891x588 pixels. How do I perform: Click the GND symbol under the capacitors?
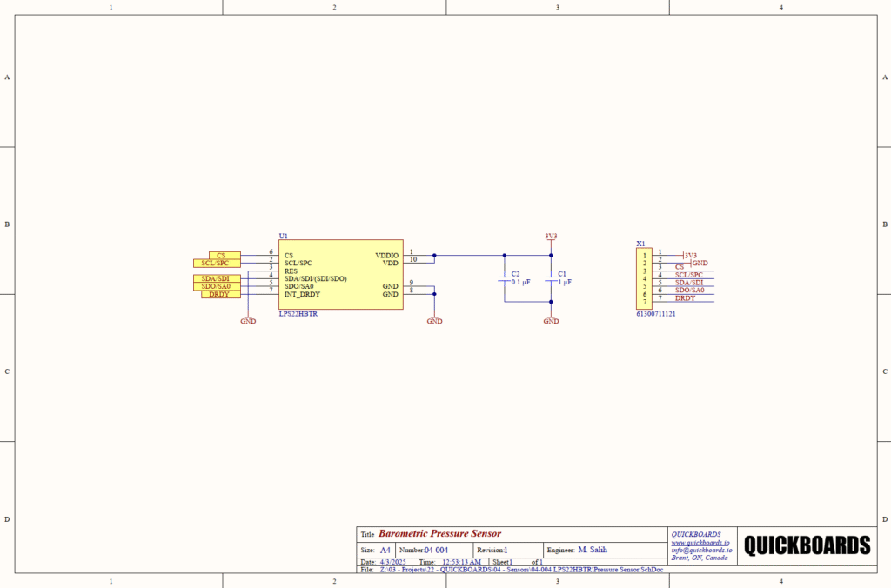pyautogui.click(x=551, y=319)
